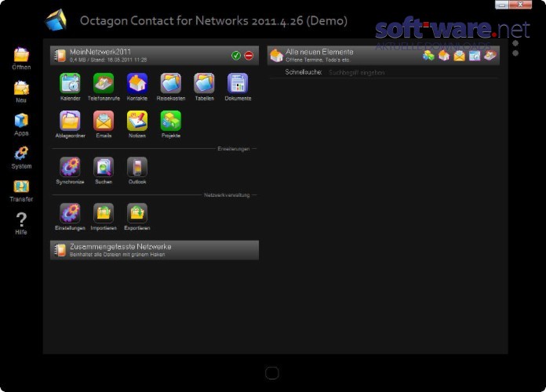This screenshot has width=546, height=392.
Task: Open the Tabellen folder
Action: 204,83
